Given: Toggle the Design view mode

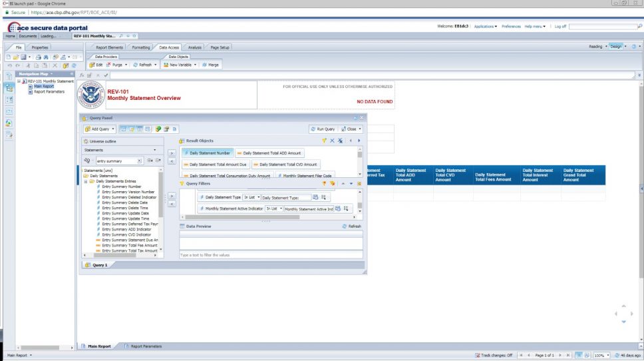Looking at the screenshot, I should point(616,47).
